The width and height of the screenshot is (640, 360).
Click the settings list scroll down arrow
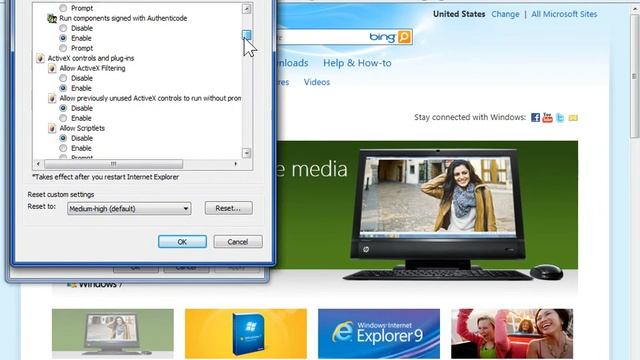coord(246,153)
